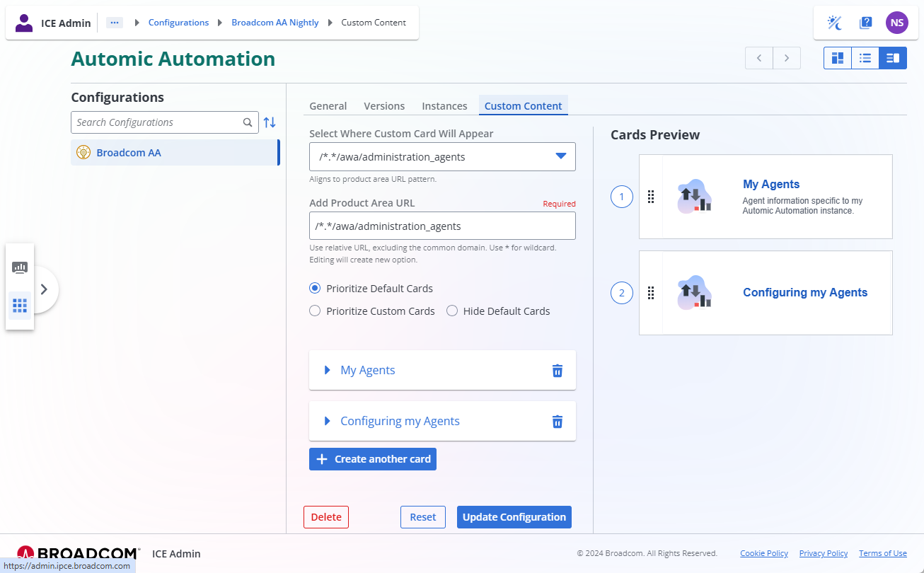Select Prioritize Default Cards radio button

coord(316,289)
